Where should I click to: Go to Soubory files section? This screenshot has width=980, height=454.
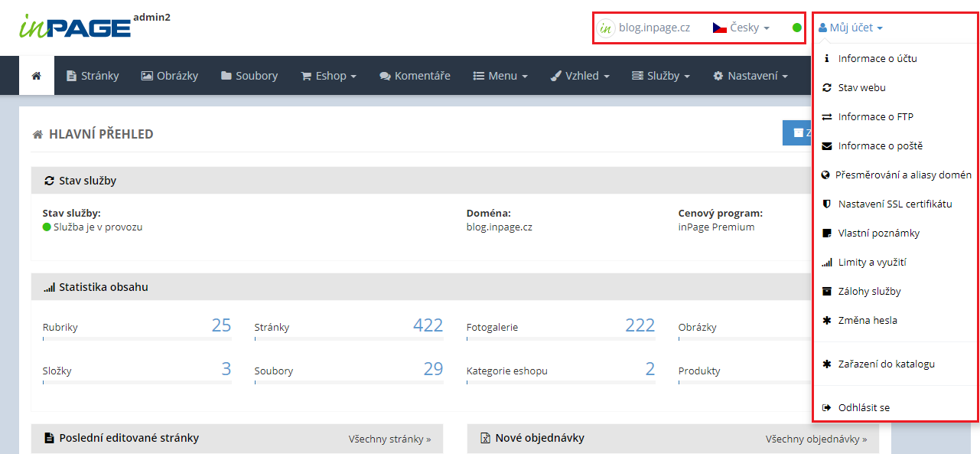point(249,76)
